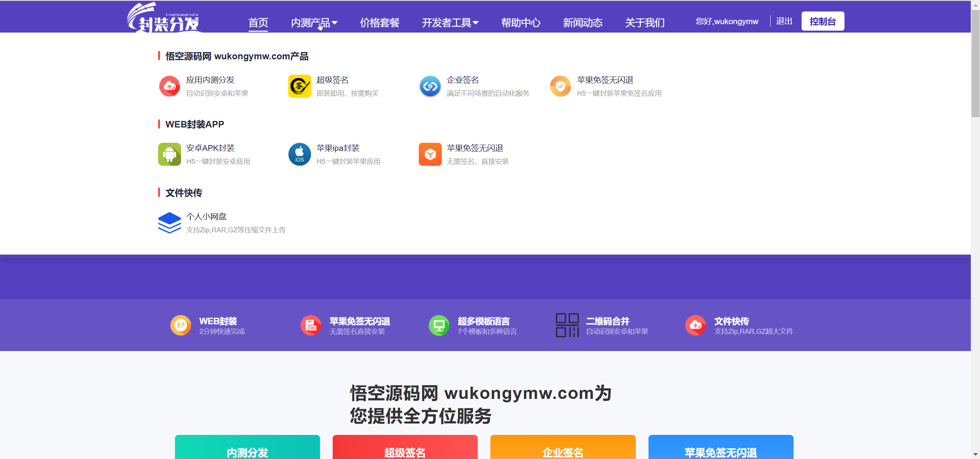Click the green monitor icon for 超多模板语言
The height and width of the screenshot is (459, 980).
click(x=439, y=325)
